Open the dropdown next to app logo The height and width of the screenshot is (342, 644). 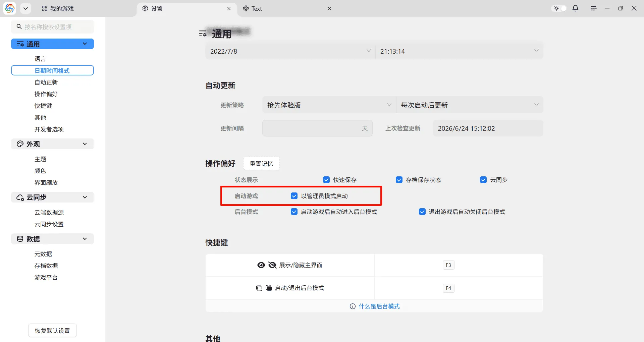tap(25, 8)
